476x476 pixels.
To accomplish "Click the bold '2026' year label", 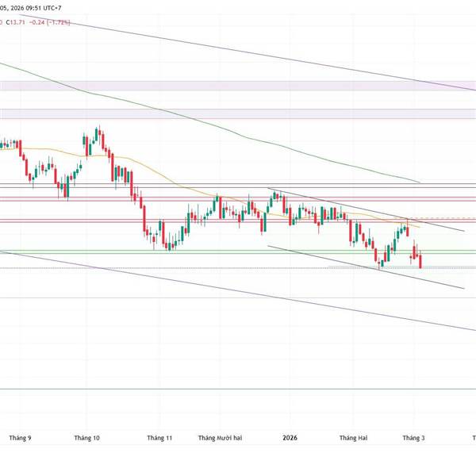I will pyautogui.click(x=290, y=438).
